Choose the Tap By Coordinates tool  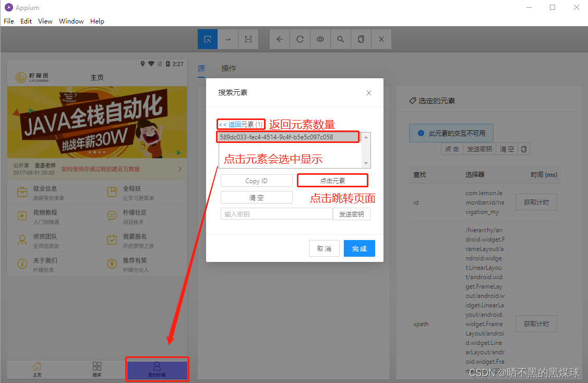[248, 39]
